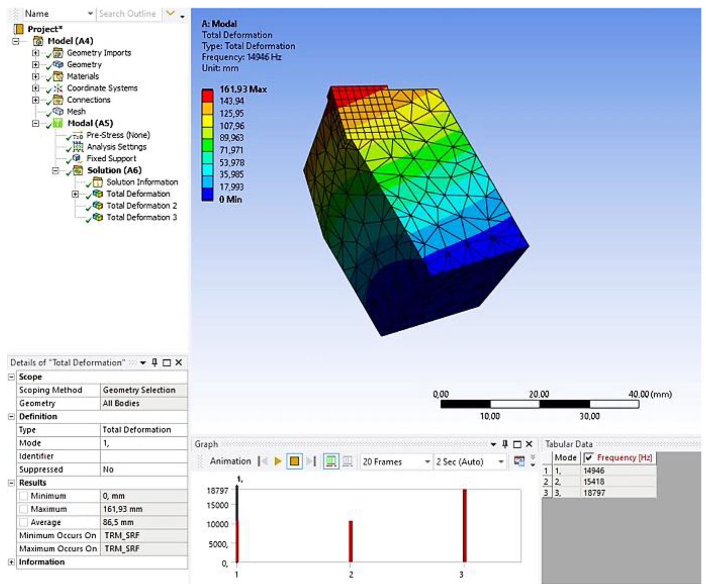Select Fixed Support in the outline
706x588 pixels.
pyautogui.click(x=111, y=158)
